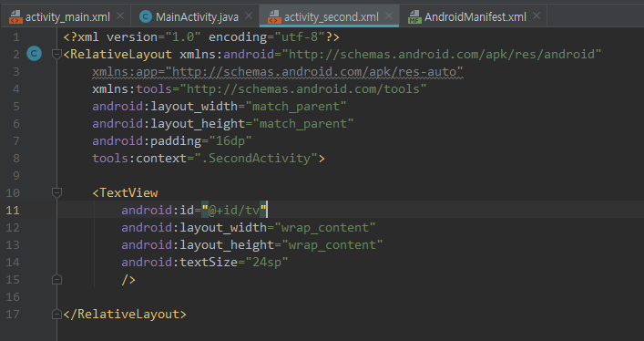The width and height of the screenshot is (644, 341).
Task: Close the activity_main.xml tab
Action: click(x=120, y=16)
